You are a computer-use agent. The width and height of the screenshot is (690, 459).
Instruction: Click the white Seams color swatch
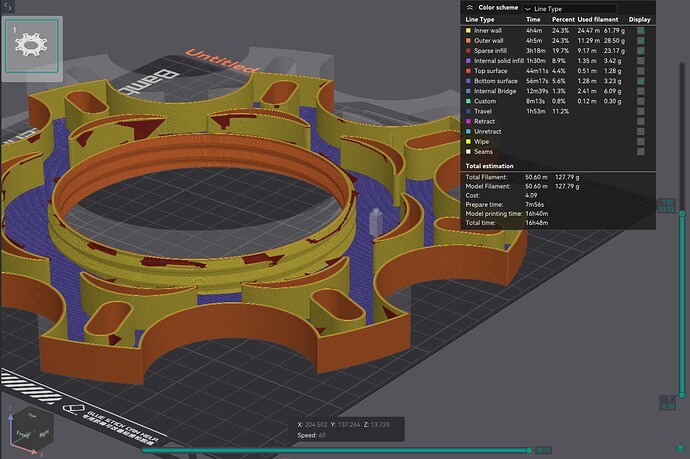pos(468,152)
